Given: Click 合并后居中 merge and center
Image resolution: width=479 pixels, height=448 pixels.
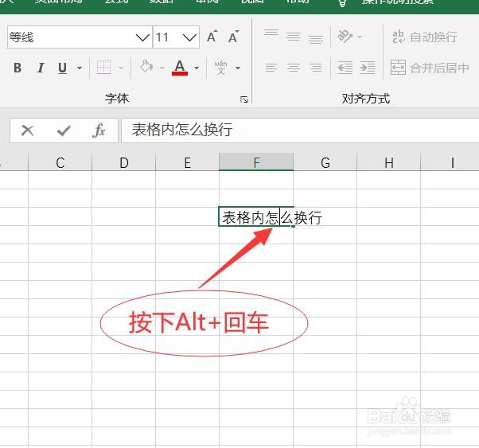Looking at the screenshot, I should [x=430, y=68].
